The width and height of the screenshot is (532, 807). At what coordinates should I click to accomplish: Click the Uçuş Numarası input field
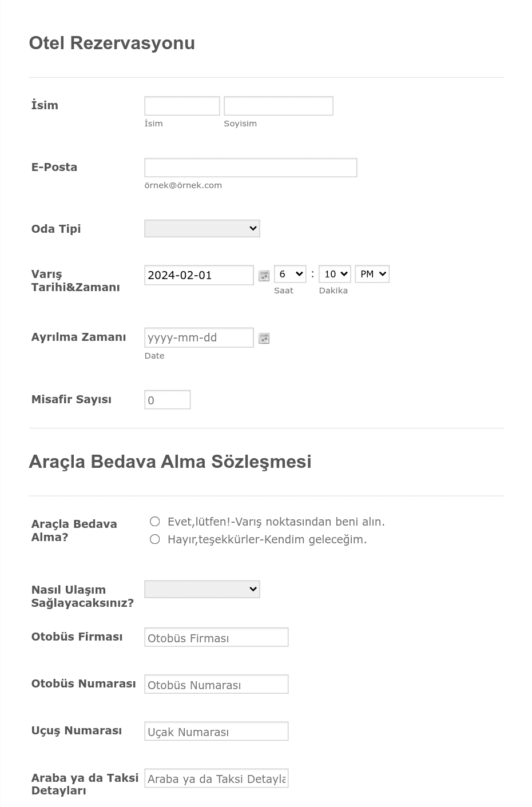pos(216,732)
